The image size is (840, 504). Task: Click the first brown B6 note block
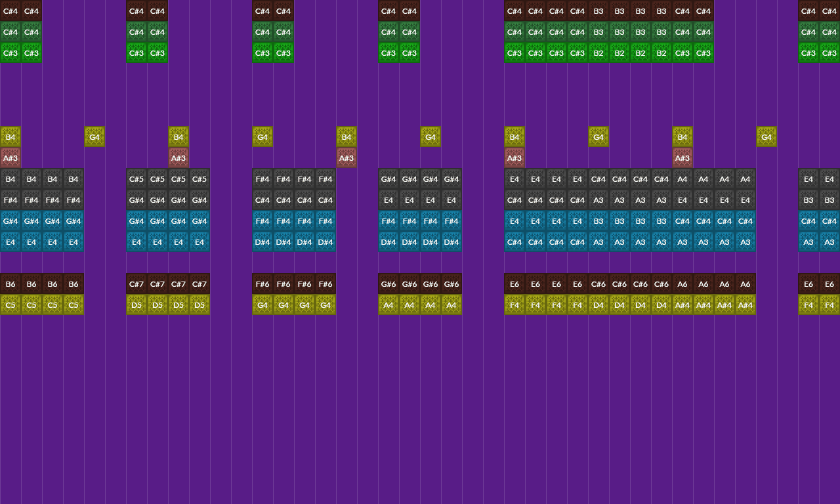(10, 284)
